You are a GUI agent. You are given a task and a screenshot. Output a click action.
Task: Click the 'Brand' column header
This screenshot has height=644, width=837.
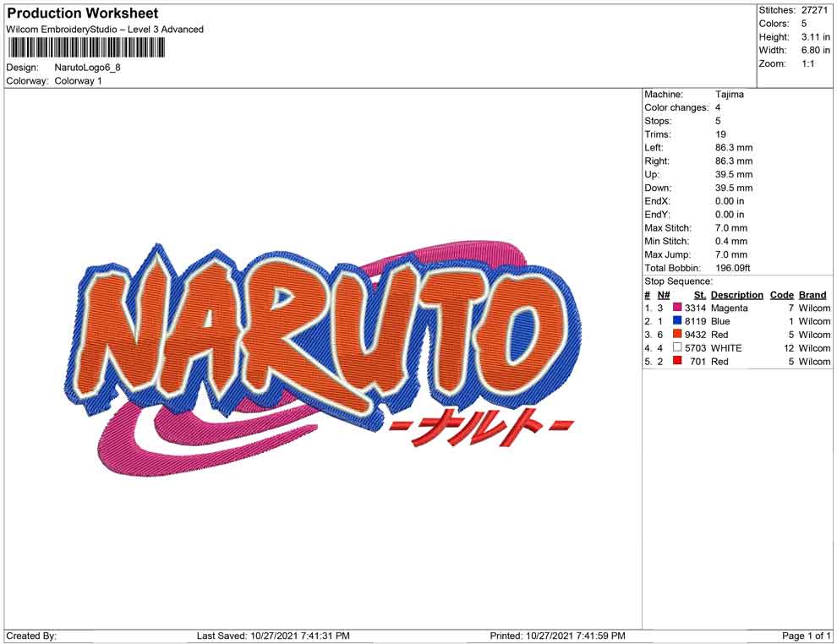click(x=812, y=294)
